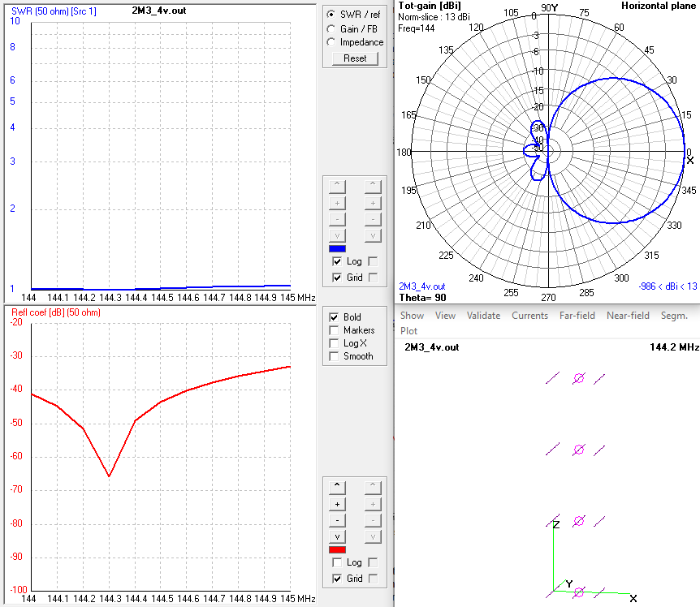Click the left minus button in the SWR plot controls
The height and width of the screenshot is (607, 700).
coord(338,219)
